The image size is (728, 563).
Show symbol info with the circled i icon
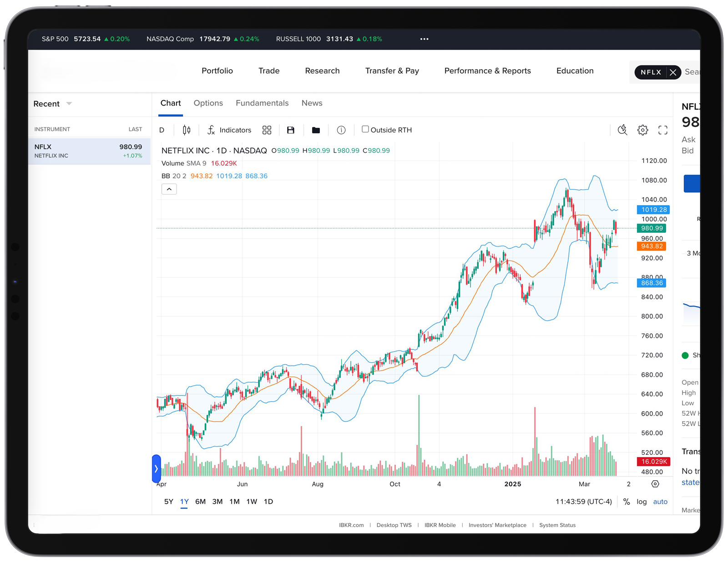tap(341, 130)
